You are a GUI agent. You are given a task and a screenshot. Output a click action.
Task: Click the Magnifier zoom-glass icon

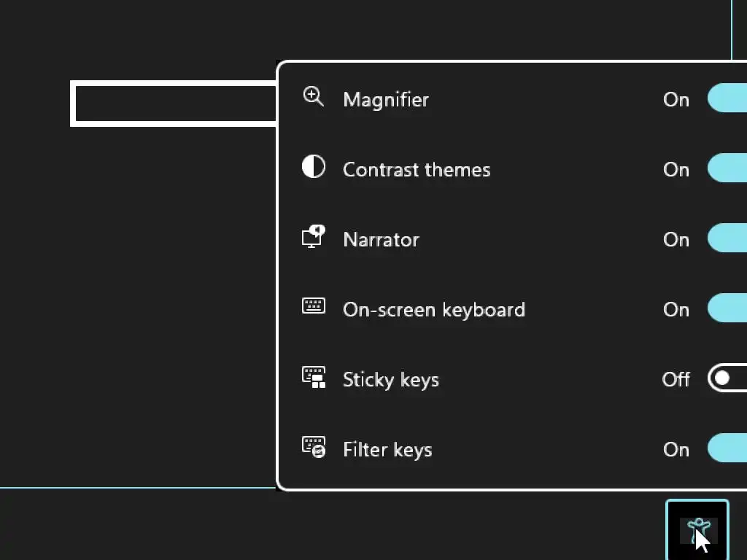313,97
